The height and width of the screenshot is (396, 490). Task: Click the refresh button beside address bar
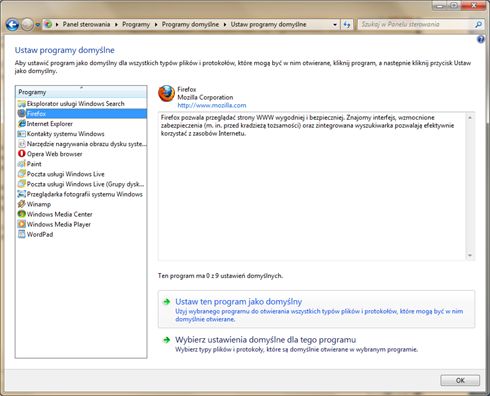tap(347, 24)
